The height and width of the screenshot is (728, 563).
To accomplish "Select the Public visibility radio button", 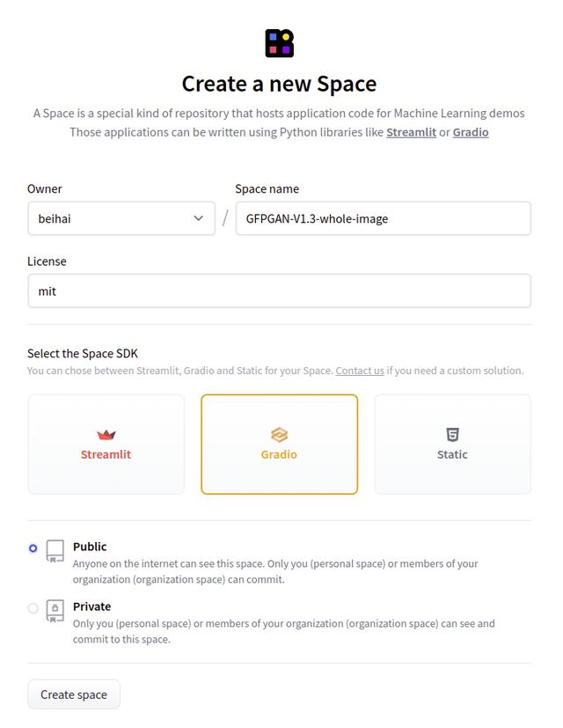I will click(x=33, y=548).
